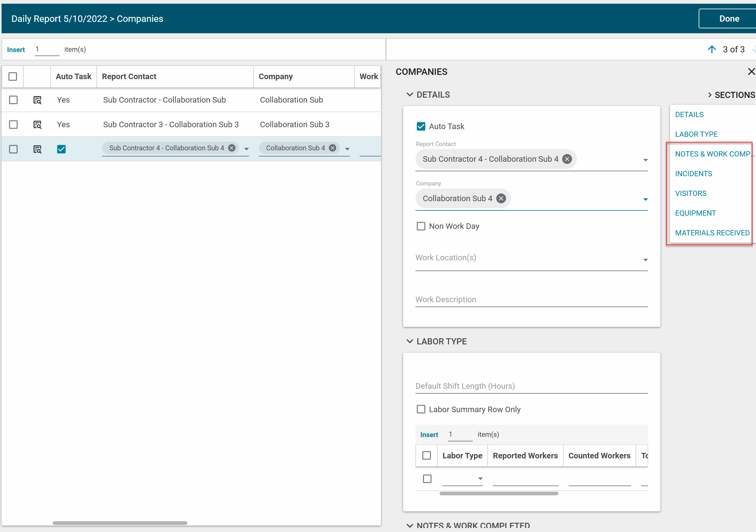Open detail icon for Collaboration Sub 4 row
This screenshot has width=756, height=532.
pos(38,149)
